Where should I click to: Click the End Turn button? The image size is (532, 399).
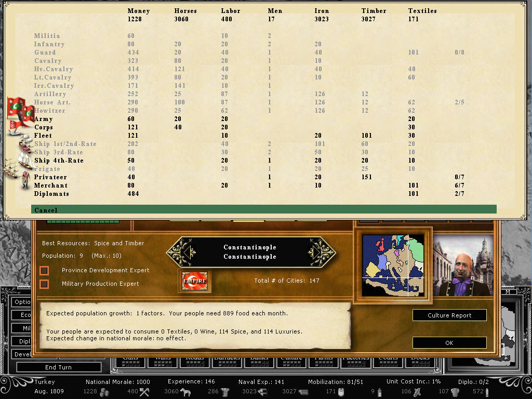[x=59, y=367]
